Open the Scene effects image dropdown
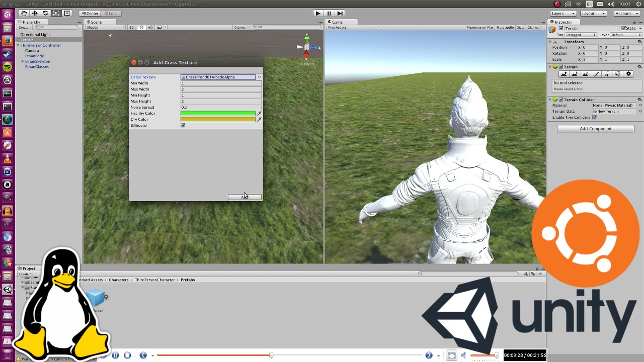Viewport: 644px width, 362px height. pyautogui.click(x=160, y=27)
